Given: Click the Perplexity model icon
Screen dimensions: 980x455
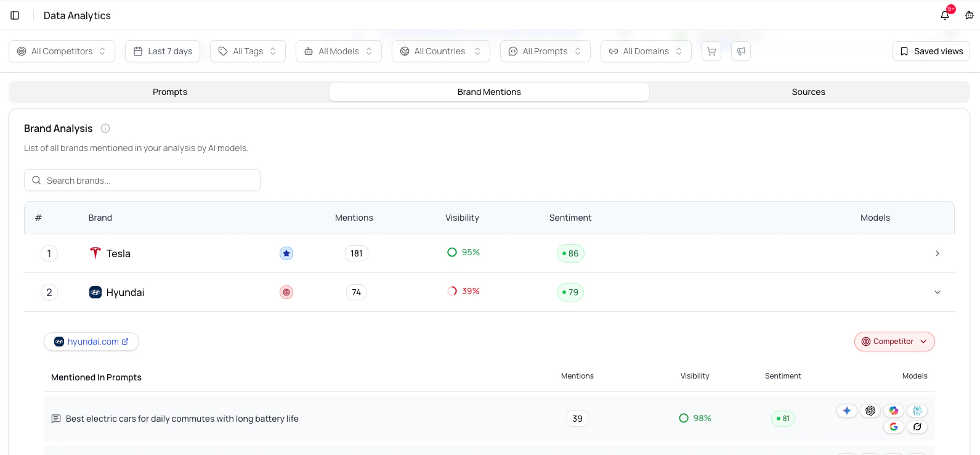Looking at the screenshot, I should (x=917, y=411).
